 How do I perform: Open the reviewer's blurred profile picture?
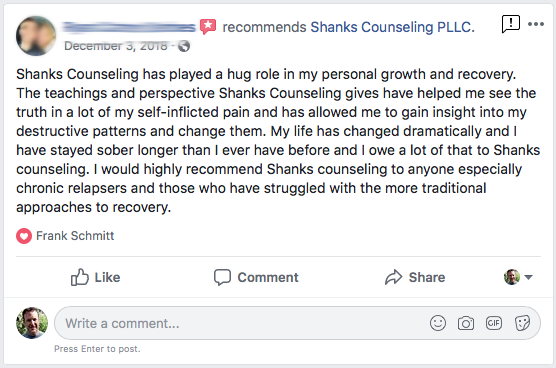pyautogui.click(x=35, y=36)
